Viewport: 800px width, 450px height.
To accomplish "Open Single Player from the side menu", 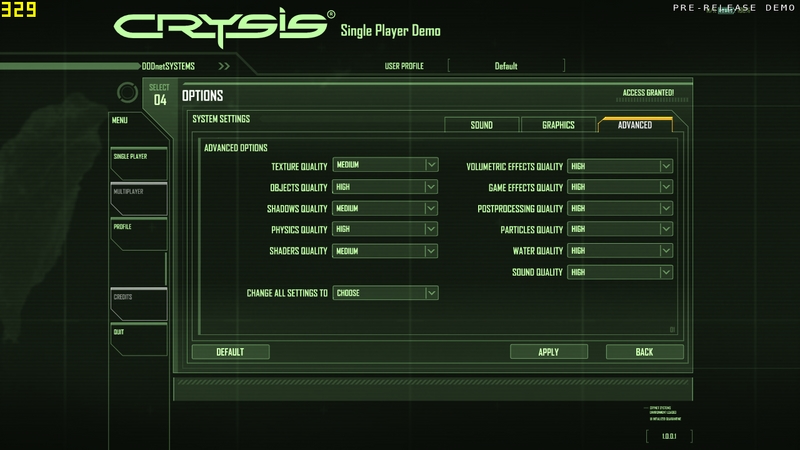I will point(139,163).
